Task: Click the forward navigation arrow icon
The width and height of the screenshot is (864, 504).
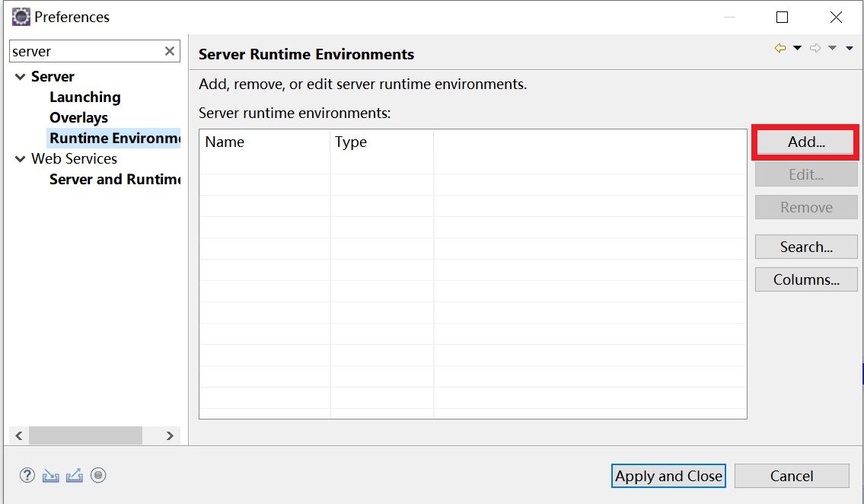Action: [815, 48]
